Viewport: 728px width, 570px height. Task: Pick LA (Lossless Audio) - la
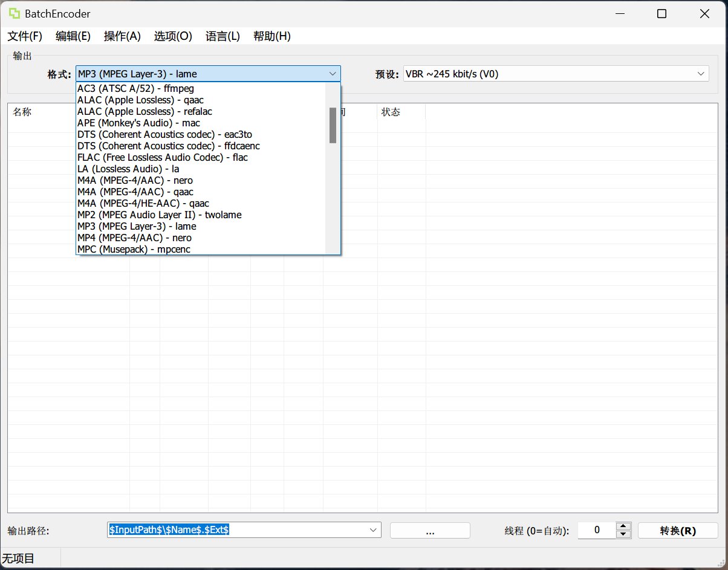click(x=201, y=169)
